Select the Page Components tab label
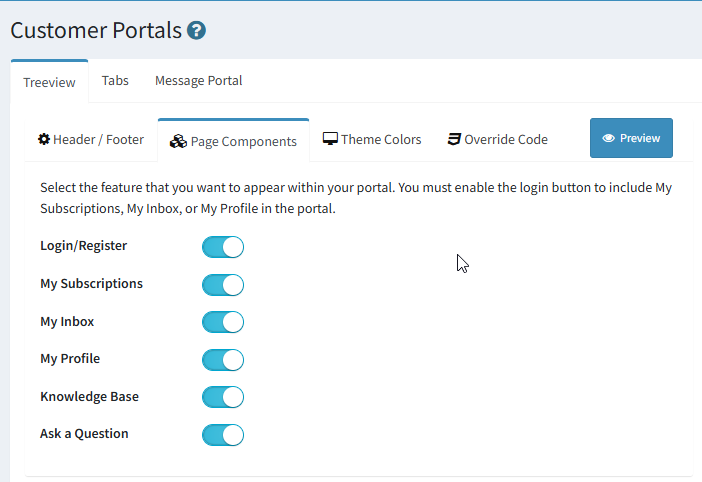 [x=244, y=142]
